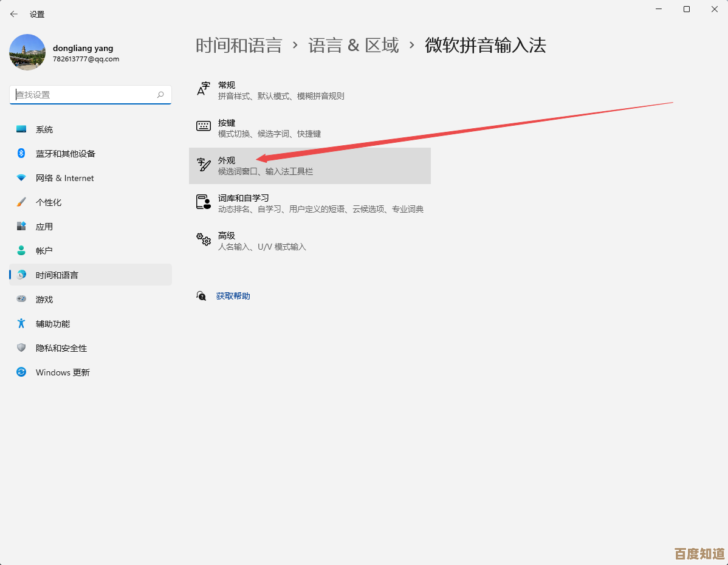Click the 获取帮助 link

[x=233, y=296]
